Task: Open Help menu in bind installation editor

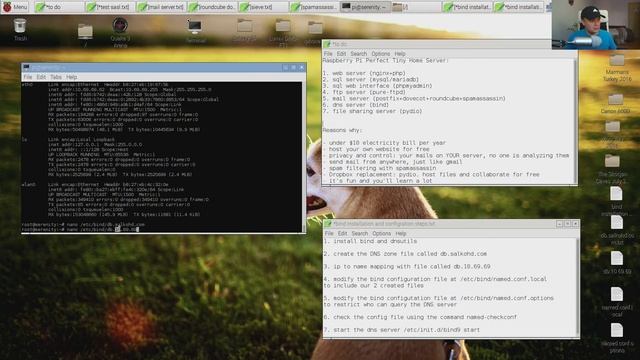Action: [401, 233]
